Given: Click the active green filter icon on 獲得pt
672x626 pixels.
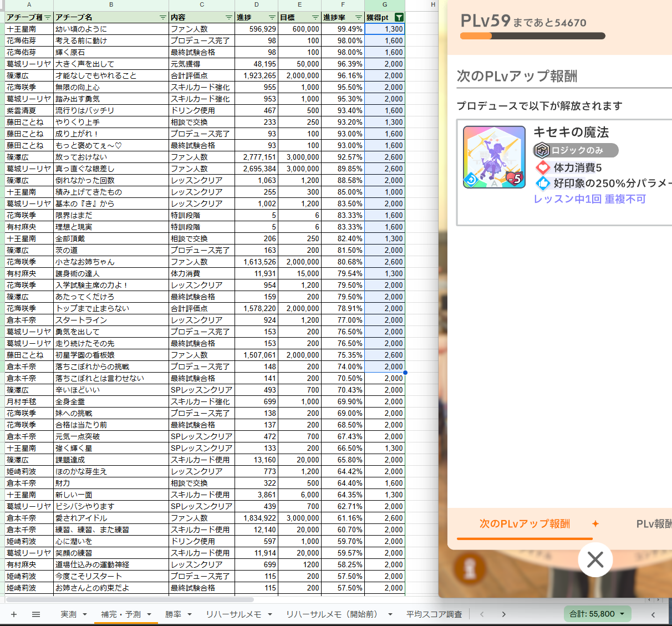Looking at the screenshot, I should click(399, 18).
